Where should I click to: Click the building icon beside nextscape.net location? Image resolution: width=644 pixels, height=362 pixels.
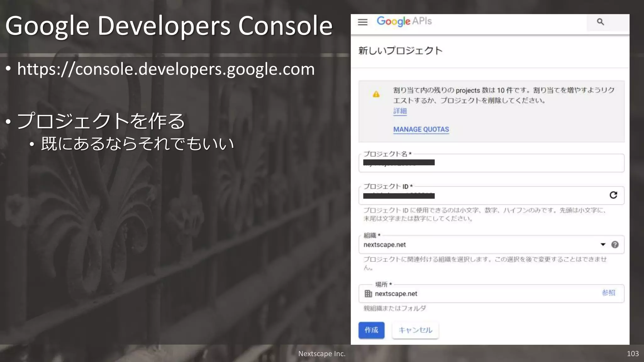coord(368,293)
